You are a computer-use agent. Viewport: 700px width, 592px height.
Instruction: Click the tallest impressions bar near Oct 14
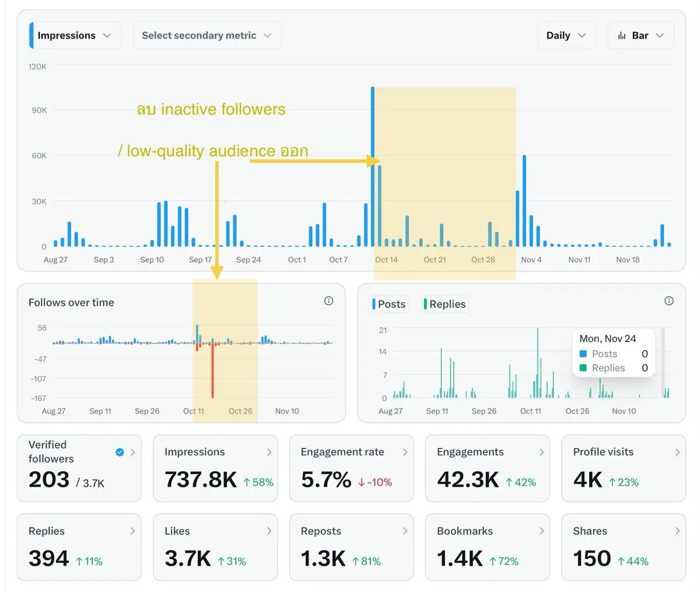click(372, 166)
